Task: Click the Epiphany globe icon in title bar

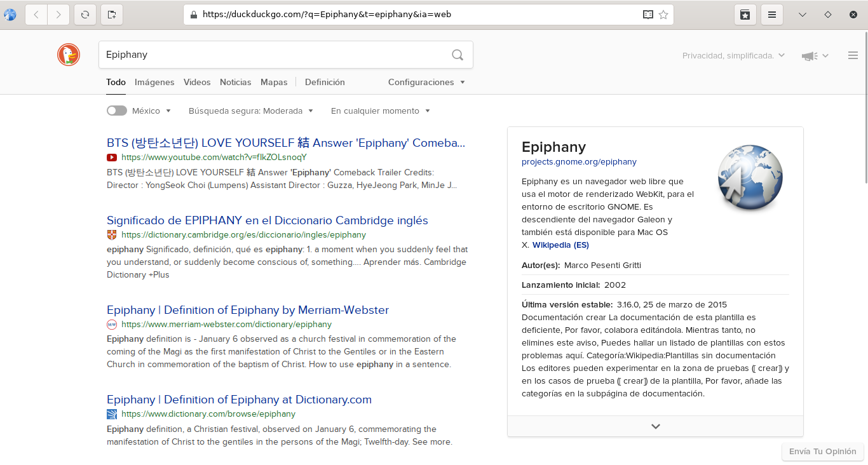Action: (10, 14)
